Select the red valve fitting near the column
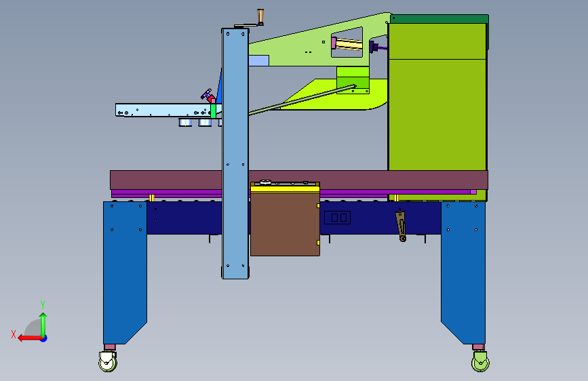This screenshot has width=588, height=381. 211,98
